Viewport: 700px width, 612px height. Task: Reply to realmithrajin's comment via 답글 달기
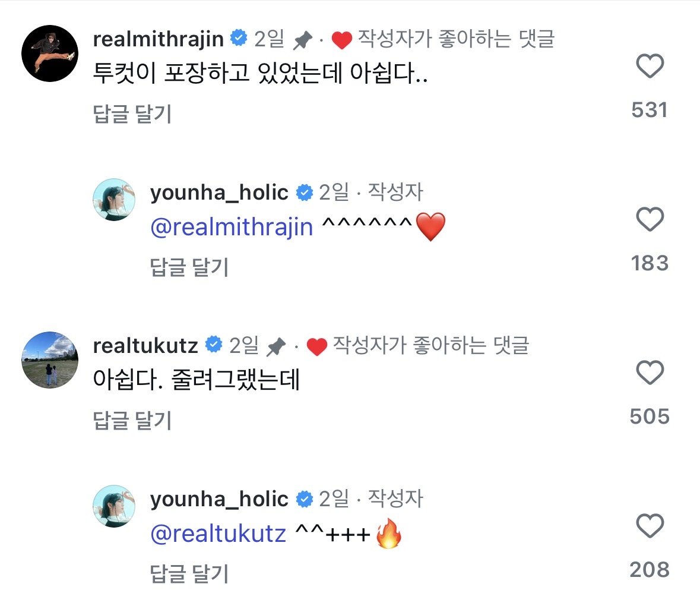[x=132, y=114]
